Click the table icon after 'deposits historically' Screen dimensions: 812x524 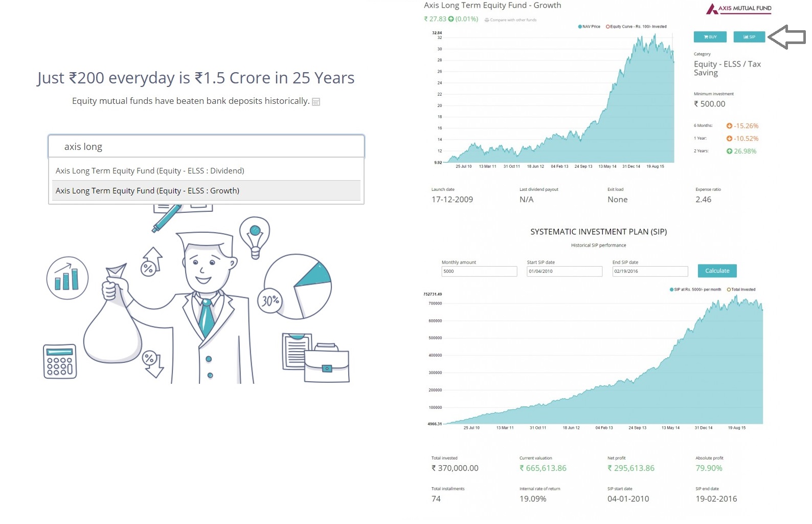click(x=316, y=102)
